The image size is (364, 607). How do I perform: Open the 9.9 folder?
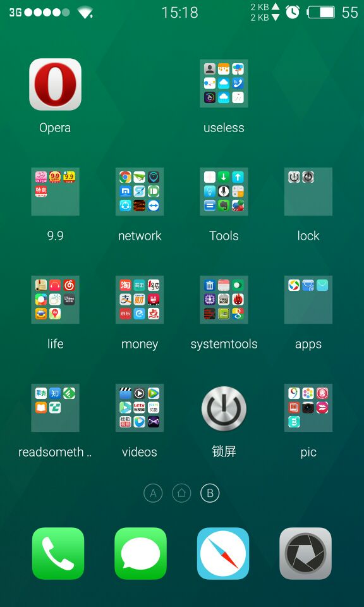[56, 191]
